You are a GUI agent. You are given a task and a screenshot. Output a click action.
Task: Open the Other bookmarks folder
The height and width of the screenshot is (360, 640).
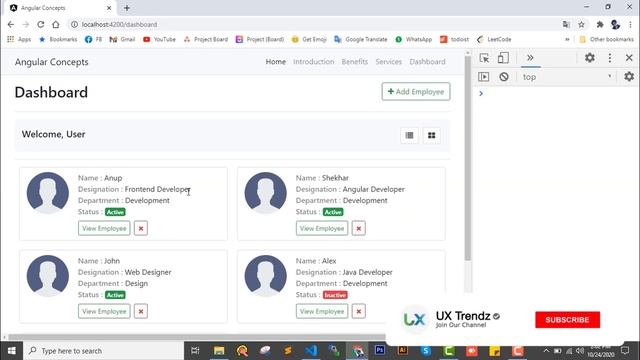pyautogui.click(x=606, y=40)
